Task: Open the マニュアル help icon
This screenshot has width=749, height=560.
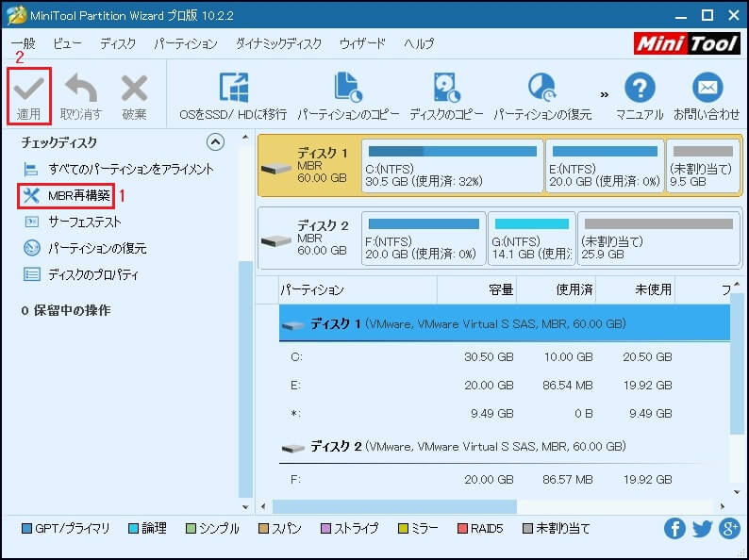Action: [x=640, y=88]
